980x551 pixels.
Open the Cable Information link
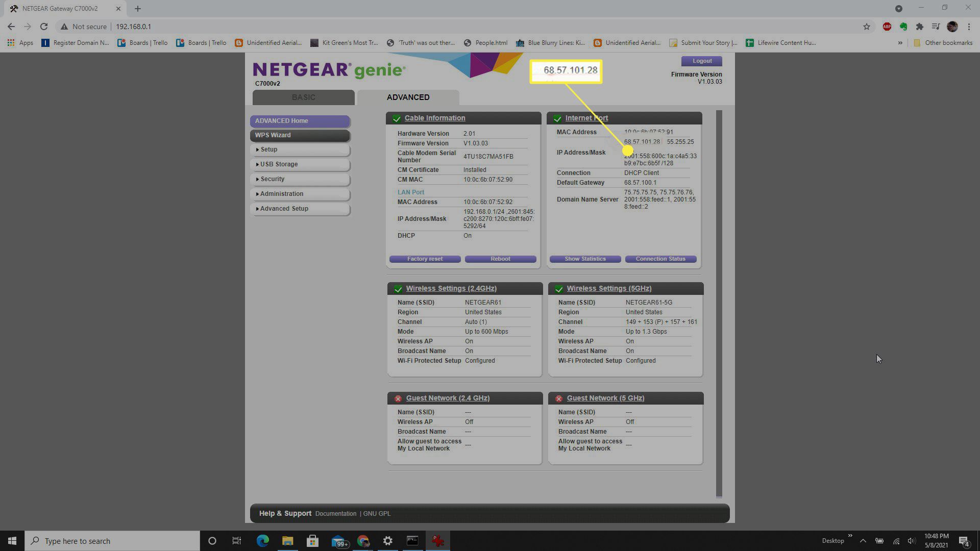pyautogui.click(x=435, y=118)
